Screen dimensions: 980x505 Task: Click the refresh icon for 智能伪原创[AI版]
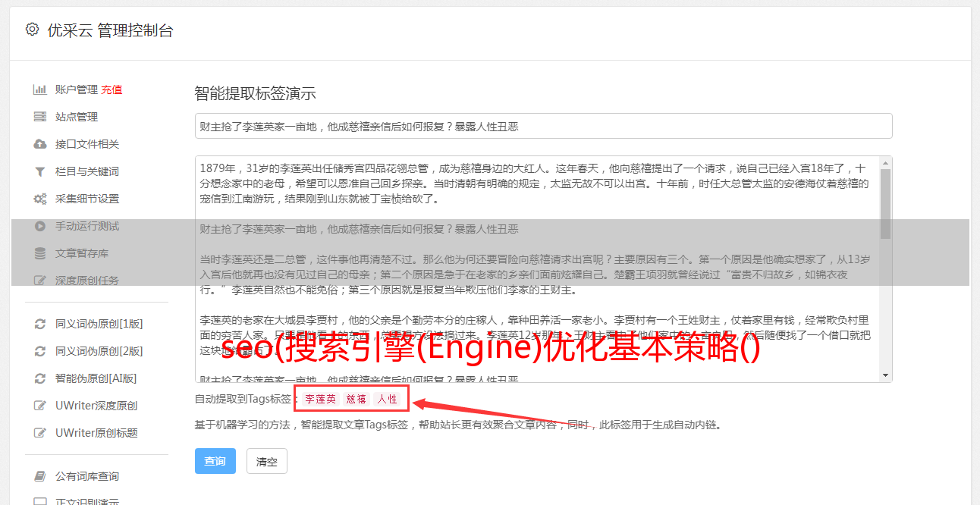[40, 378]
